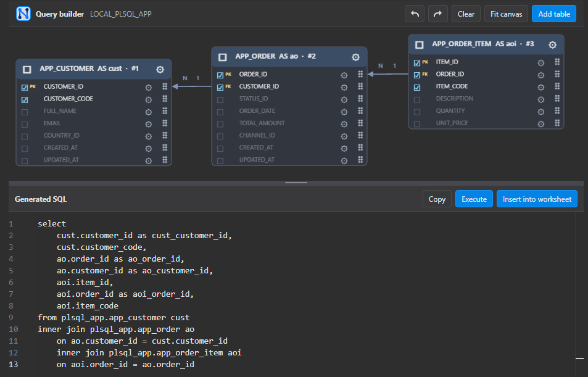This screenshot has width=588, height=377.
Task: Click drag handle of CHANNEL_ID column
Action: (x=360, y=135)
